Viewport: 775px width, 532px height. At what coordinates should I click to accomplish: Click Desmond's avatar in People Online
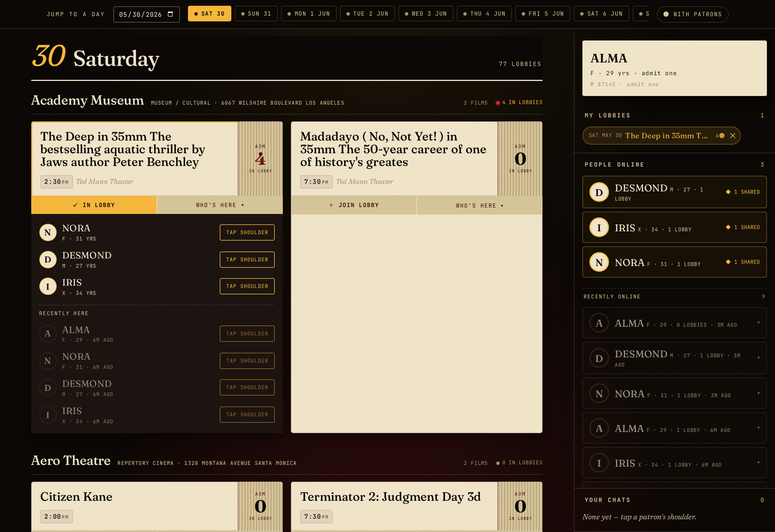[x=599, y=192]
